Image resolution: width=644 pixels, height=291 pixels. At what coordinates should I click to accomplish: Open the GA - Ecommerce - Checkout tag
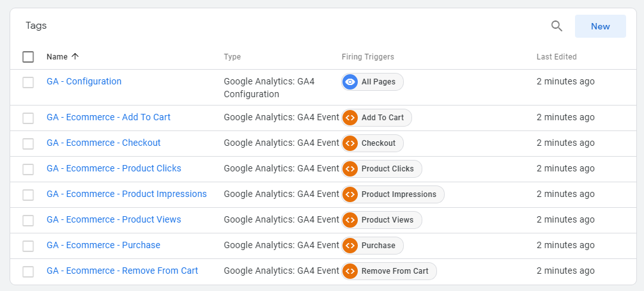coord(103,143)
